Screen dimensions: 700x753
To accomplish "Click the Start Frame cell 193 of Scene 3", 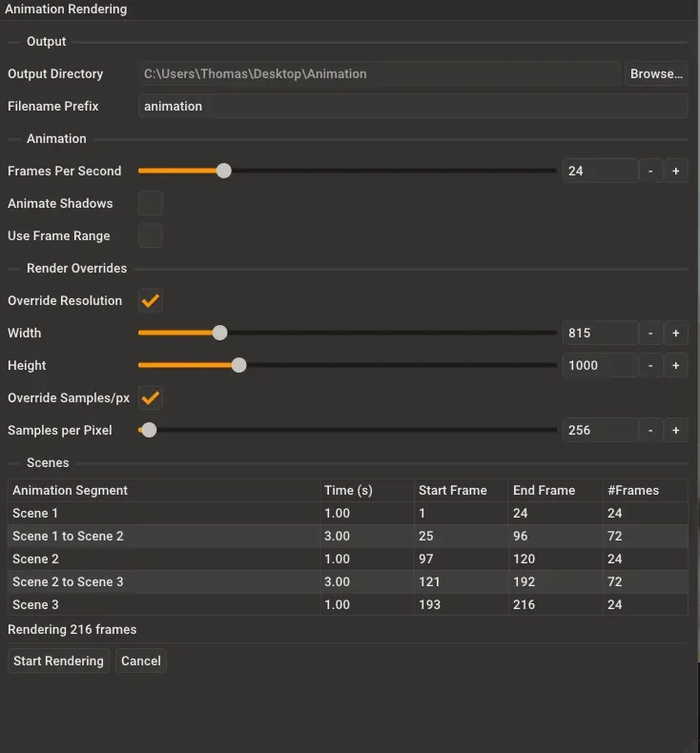I will [x=462, y=604].
